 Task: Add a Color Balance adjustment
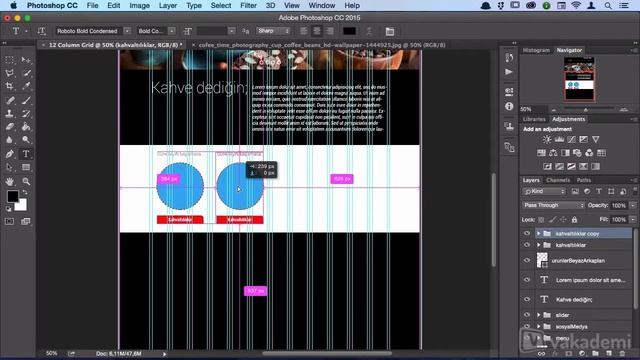click(x=553, y=153)
